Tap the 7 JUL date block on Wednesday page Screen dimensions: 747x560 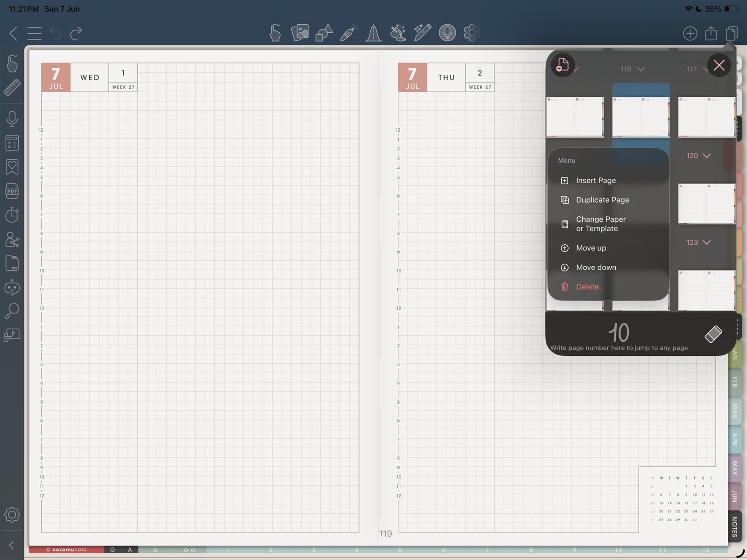pyautogui.click(x=56, y=77)
